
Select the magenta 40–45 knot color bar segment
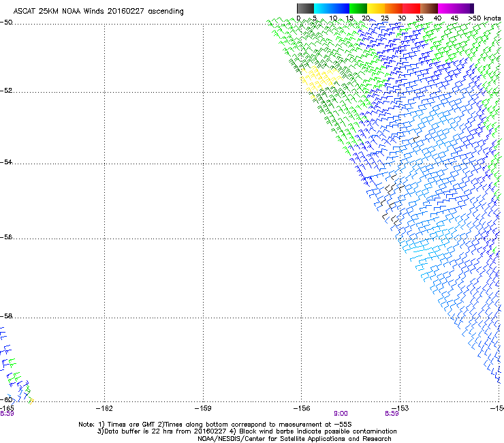point(447,8)
